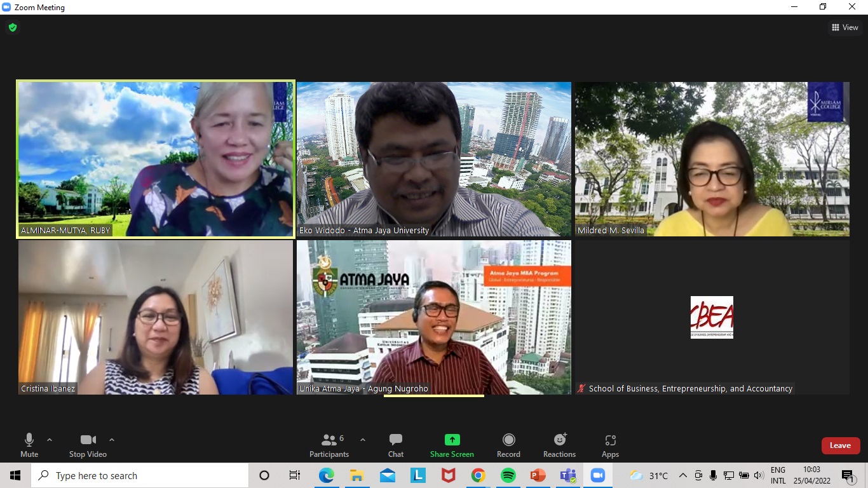
Task: Show hidden system tray icons
Action: coord(683,475)
